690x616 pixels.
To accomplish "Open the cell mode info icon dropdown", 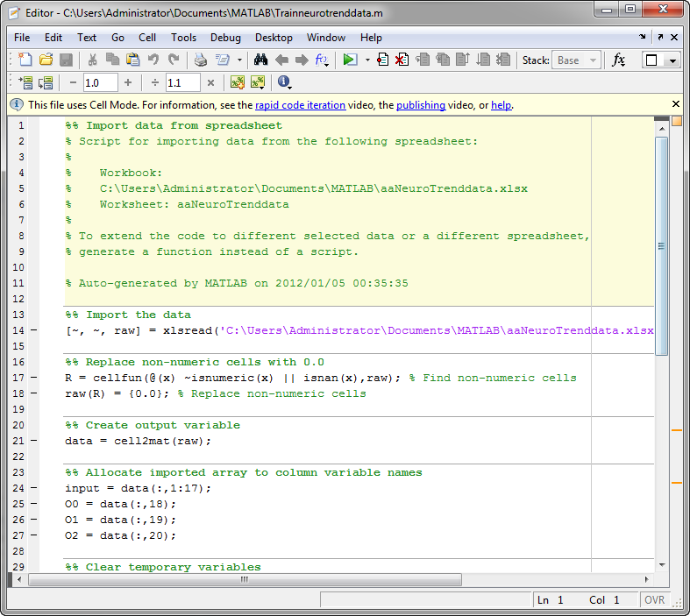I will (x=285, y=82).
